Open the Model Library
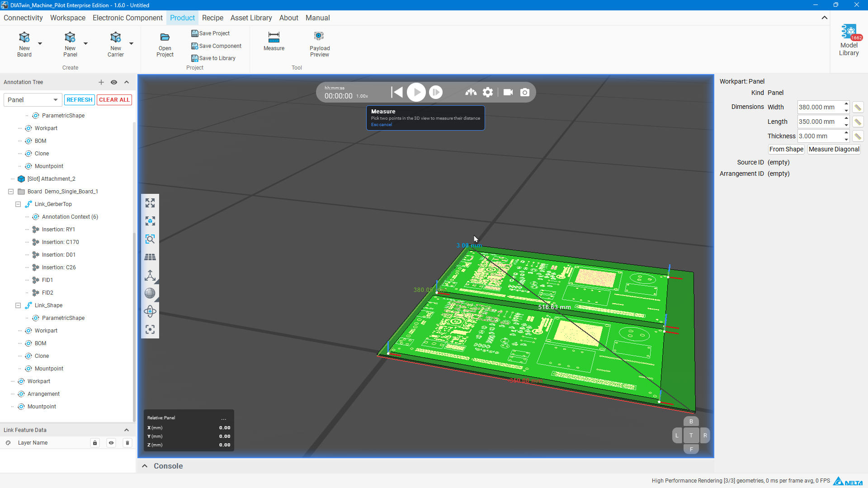 [x=849, y=40]
